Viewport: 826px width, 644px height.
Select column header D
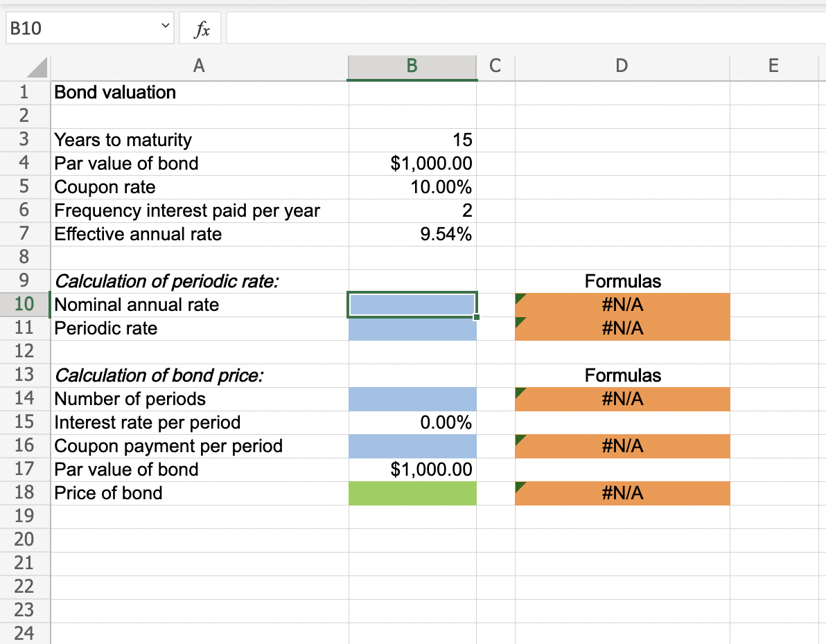[x=622, y=67]
